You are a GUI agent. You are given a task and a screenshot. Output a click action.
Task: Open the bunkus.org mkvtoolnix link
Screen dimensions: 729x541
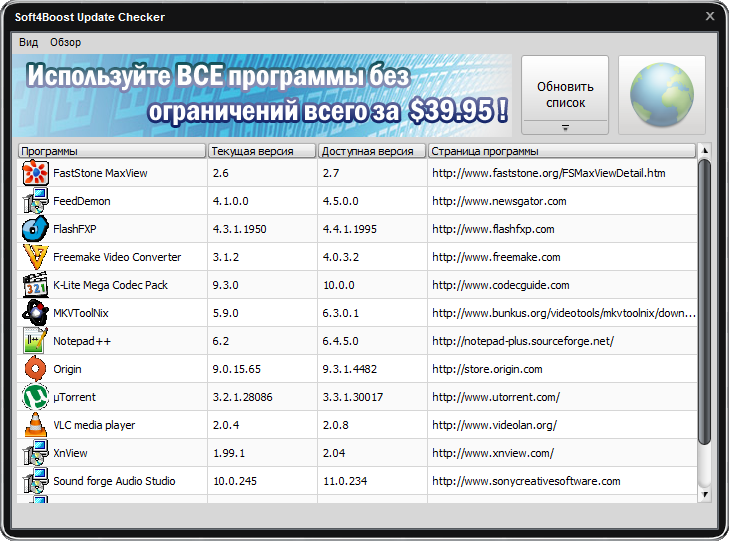pos(564,313)
